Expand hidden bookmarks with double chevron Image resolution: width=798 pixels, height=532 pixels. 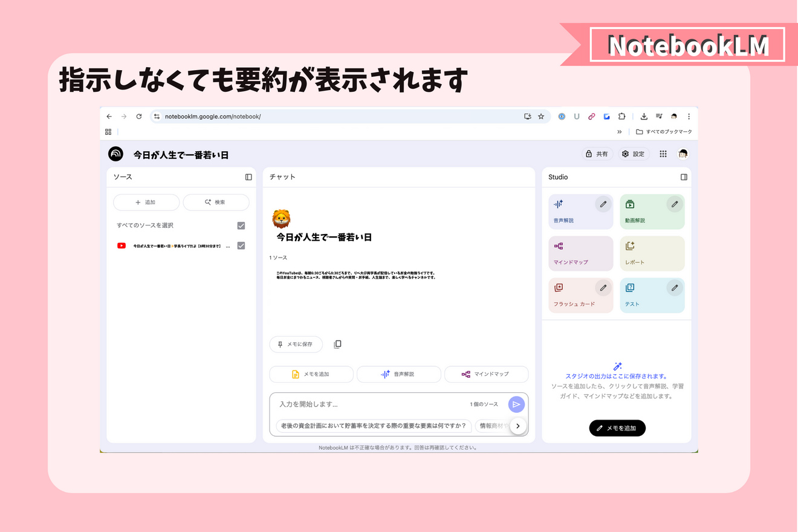point(620,132)
